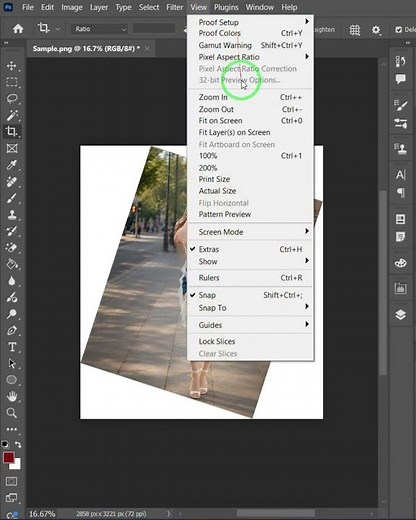Expand the Proof Setup submenu
Image resolution: width=416 pixels, height=520 pixels.
tap(250, 22)
